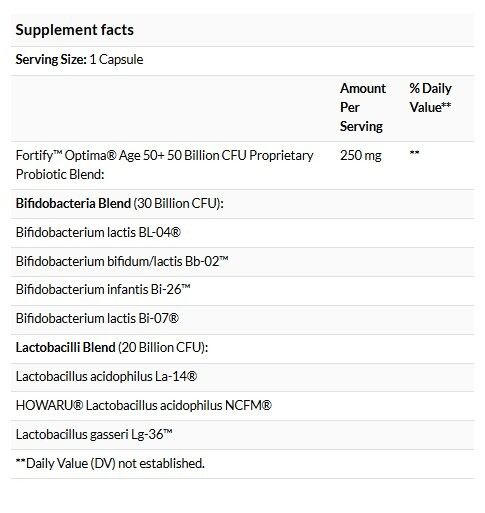Select the Bifidobacteria Blend 30 Billion CFU row
This screenshot has width=485, height=513.
[x=242, y=204]
